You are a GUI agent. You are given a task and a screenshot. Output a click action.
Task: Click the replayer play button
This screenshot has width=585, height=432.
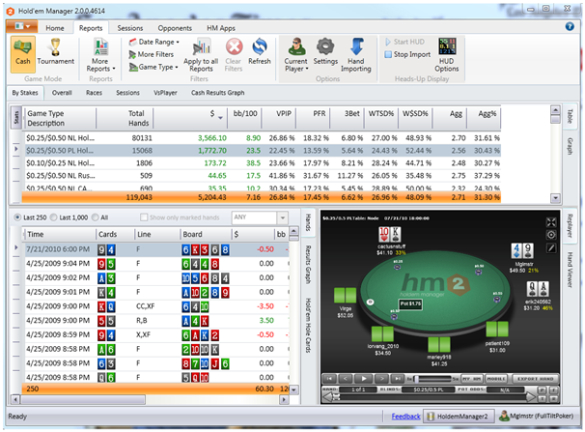[363, 379]
